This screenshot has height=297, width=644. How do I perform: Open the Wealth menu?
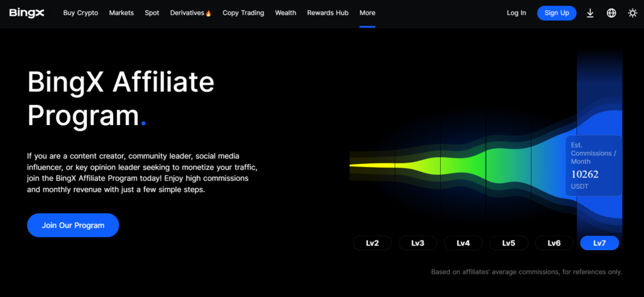tap(286, 13)
